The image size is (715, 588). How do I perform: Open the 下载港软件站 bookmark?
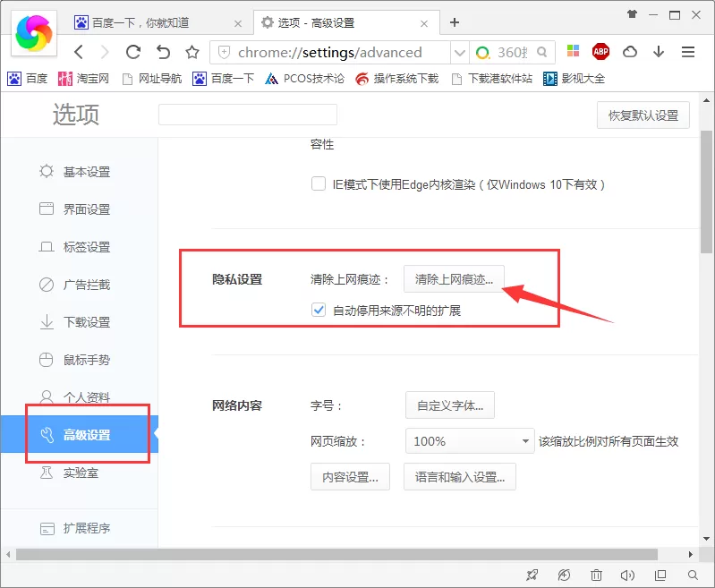point(491,79)
